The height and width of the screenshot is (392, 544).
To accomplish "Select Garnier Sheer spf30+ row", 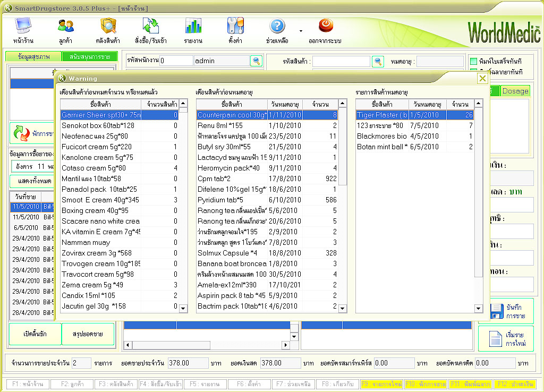I will tap(120, 115).
